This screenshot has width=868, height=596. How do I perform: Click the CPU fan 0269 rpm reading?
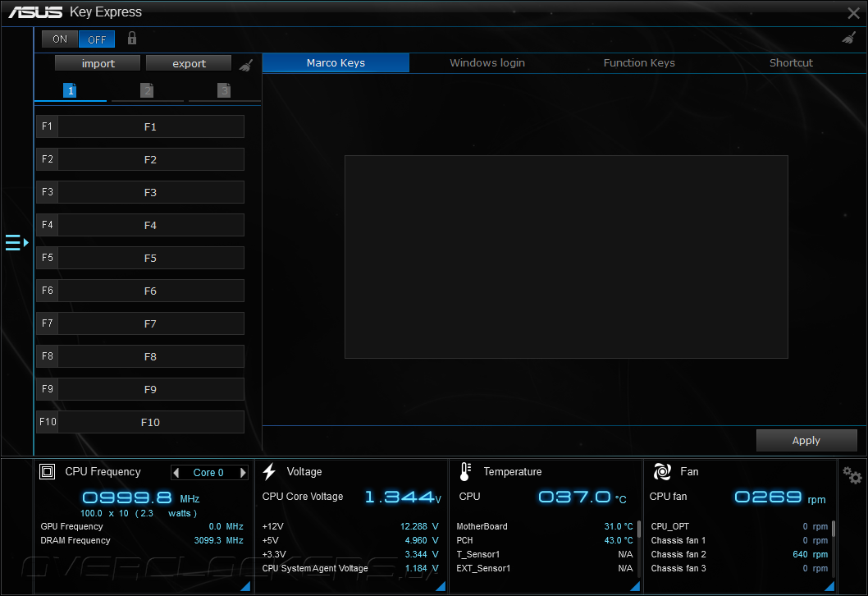[x=780, y=497]
